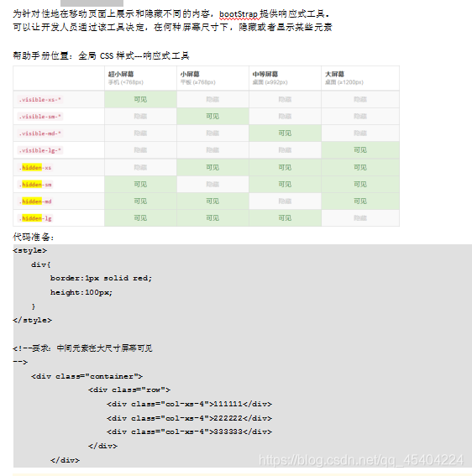The width and height of the screenshot is (472, 476).
Task: Select the .visible-xs-* class label
Action: 39,100
